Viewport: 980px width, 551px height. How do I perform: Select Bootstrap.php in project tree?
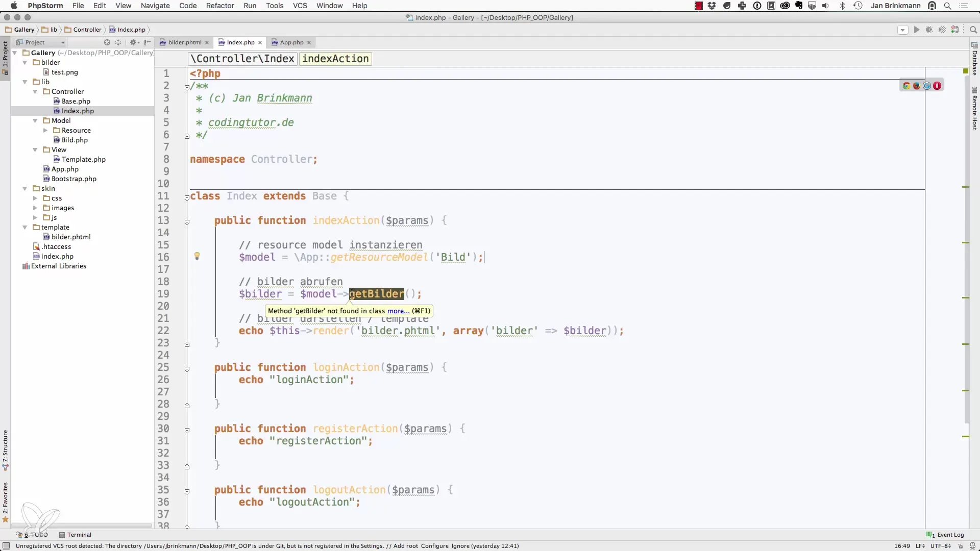73,179
